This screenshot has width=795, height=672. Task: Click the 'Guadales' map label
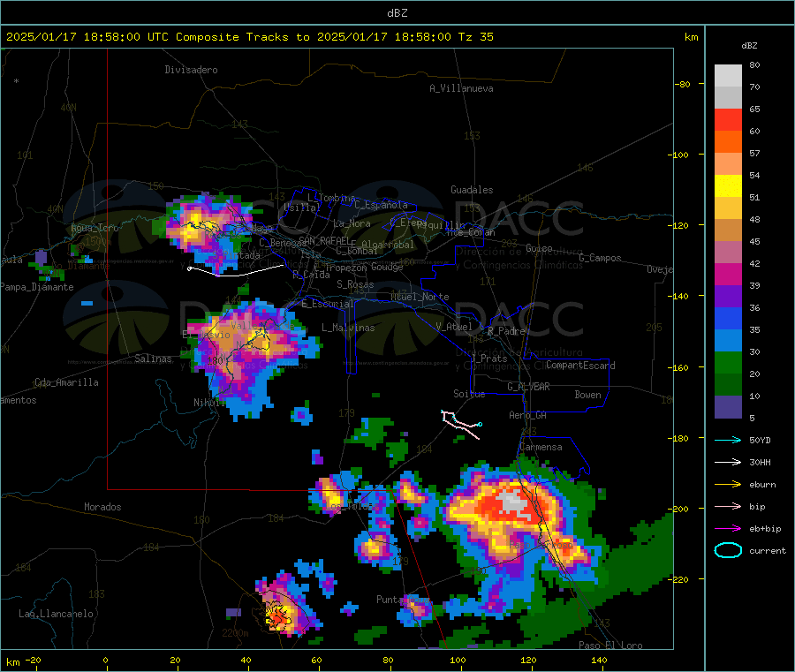point(472,190)
